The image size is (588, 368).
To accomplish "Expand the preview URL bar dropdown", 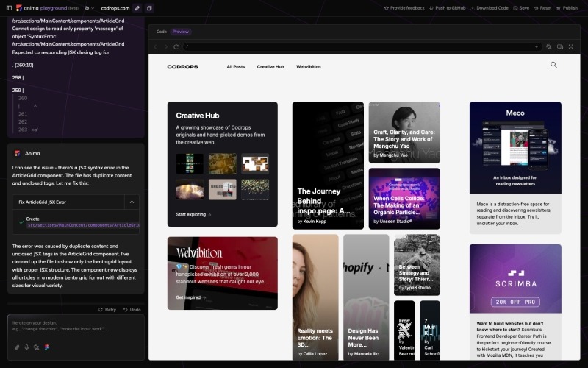I will 536,47.
